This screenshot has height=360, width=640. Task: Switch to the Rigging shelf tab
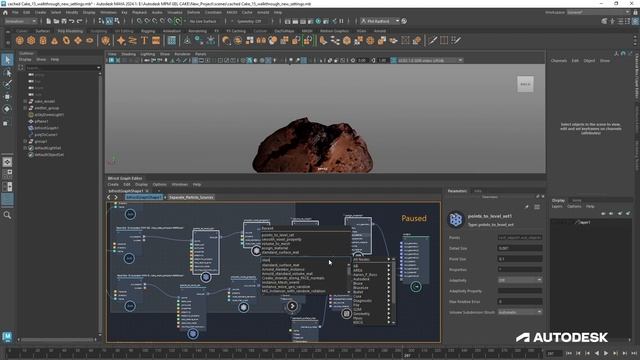[148, 31]
